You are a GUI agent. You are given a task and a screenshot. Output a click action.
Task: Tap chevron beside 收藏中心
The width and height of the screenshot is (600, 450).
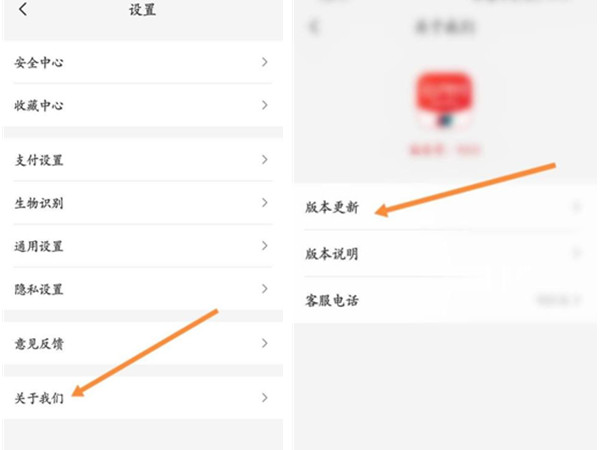pos(264,105)
